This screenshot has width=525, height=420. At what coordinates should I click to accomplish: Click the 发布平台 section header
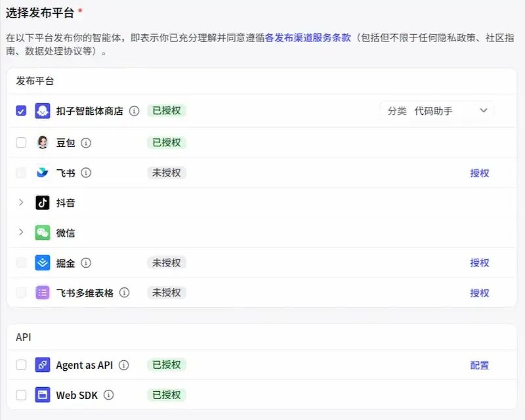coord(35,81)
